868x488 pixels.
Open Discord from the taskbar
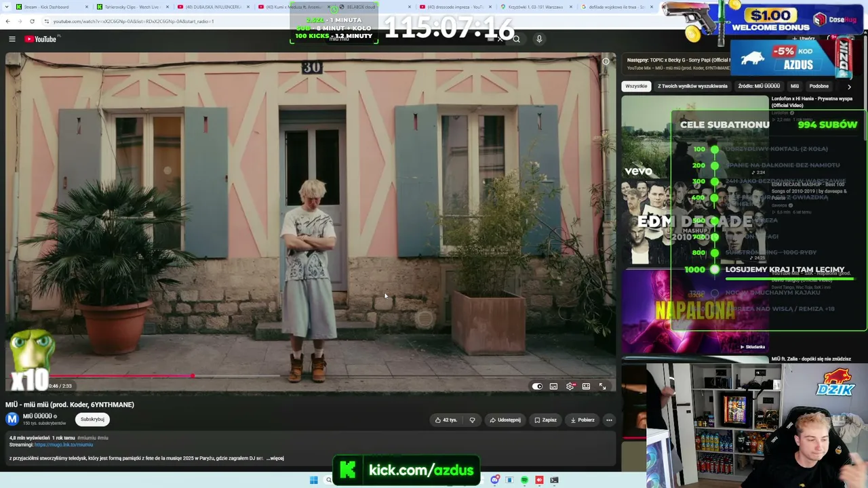tap(495, 480)
